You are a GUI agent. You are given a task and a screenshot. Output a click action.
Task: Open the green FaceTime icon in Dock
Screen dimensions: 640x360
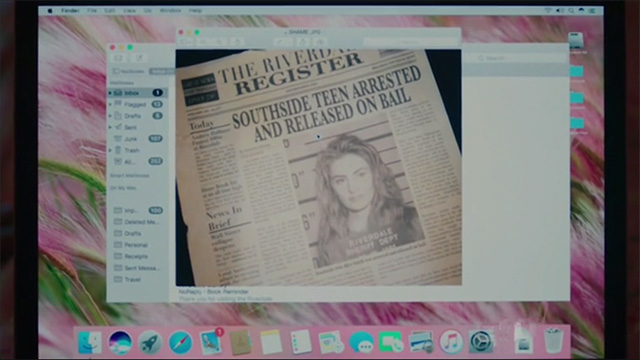pyautogui.click(x=391, y=342)
